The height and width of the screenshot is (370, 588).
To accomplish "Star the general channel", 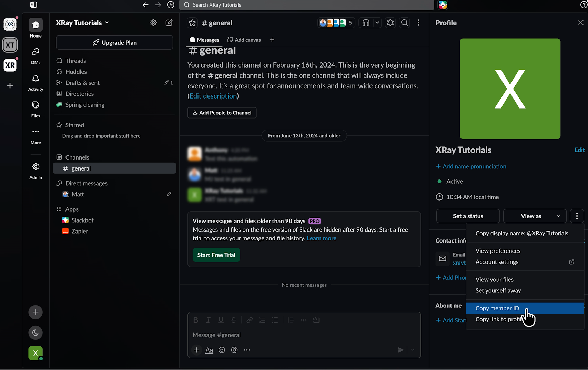I will point(192,23).
